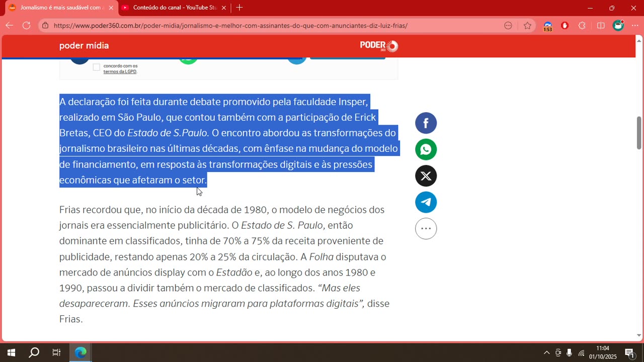The width and height of the screenshot is (644, 362).
Task: Click Microsoft Edge taskbar icon
Action: point(80,352)
